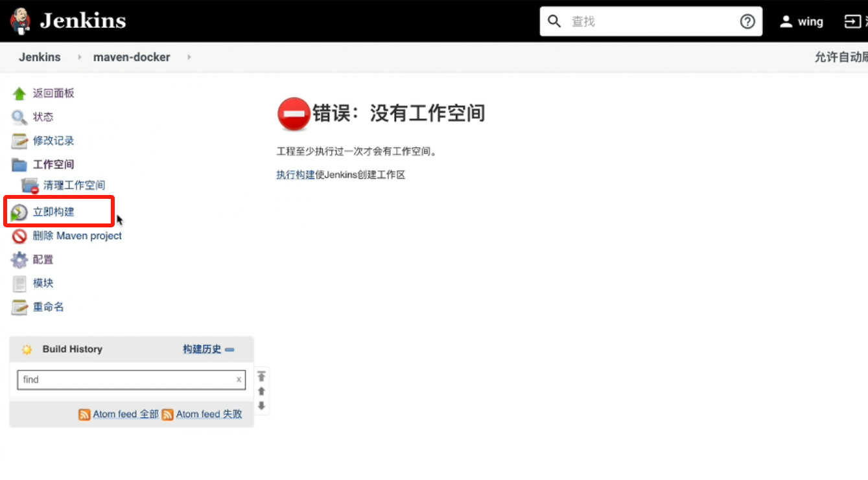The height and width of the screenshot is (480, 868).
Task: Collapse the Build History panel
Action: click(229, 349)
